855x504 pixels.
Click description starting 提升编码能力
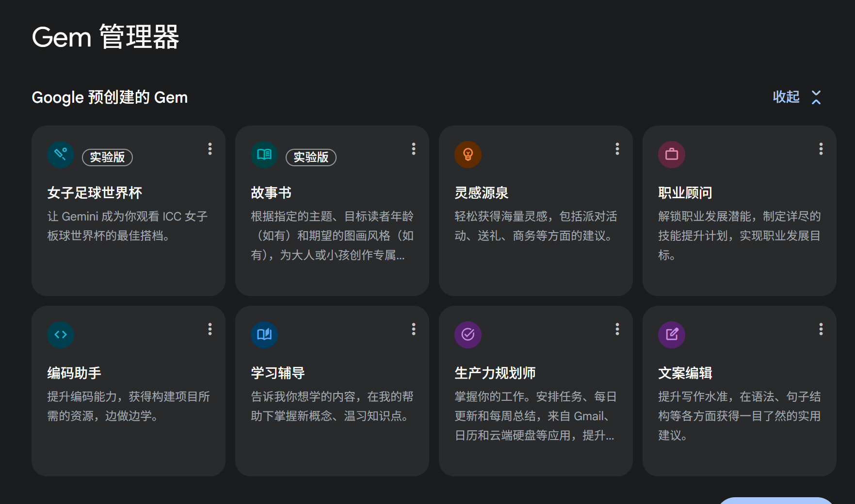point(129,406)
